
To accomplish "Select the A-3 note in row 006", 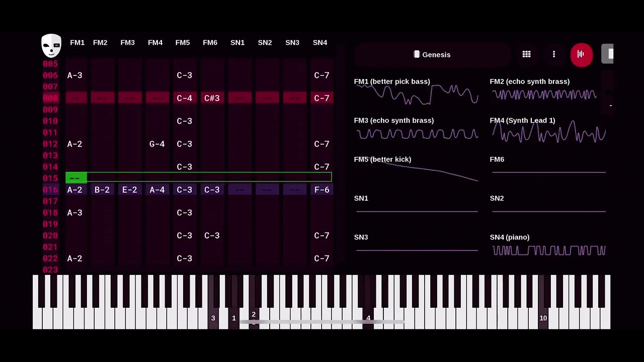I will pyautogui.click(x=74, y=75).
